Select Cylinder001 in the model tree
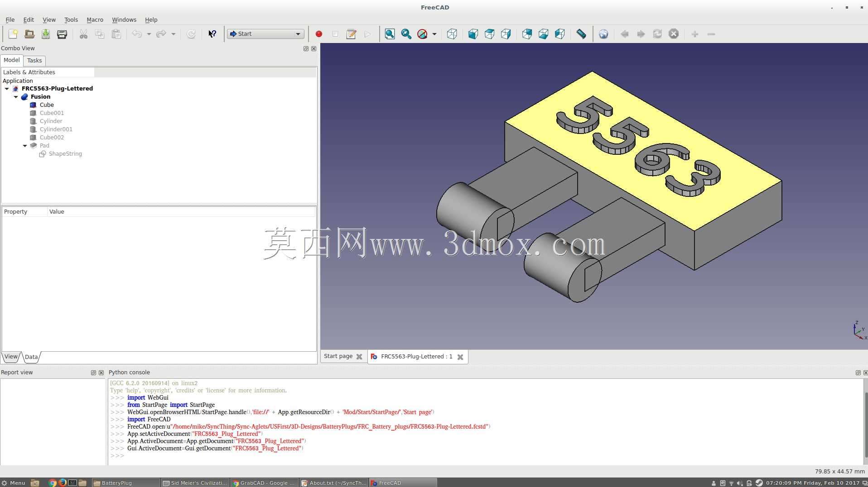 tap(56, 129)
